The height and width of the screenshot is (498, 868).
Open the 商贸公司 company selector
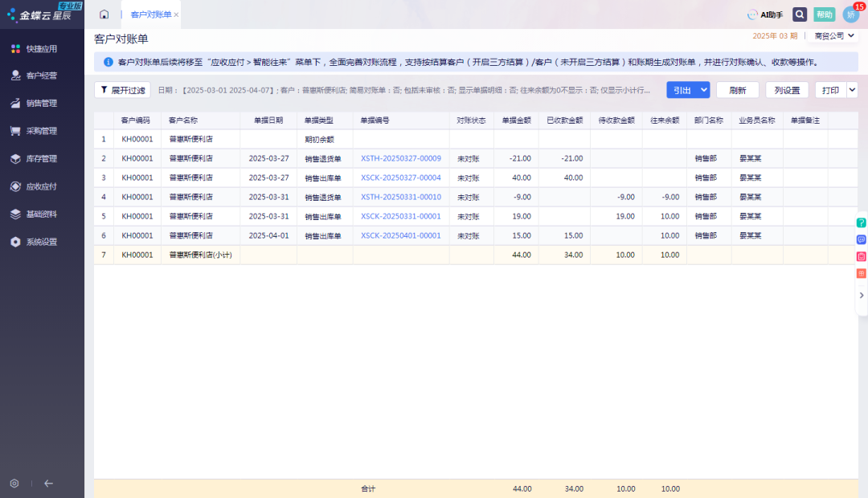[x=833, y=36]
